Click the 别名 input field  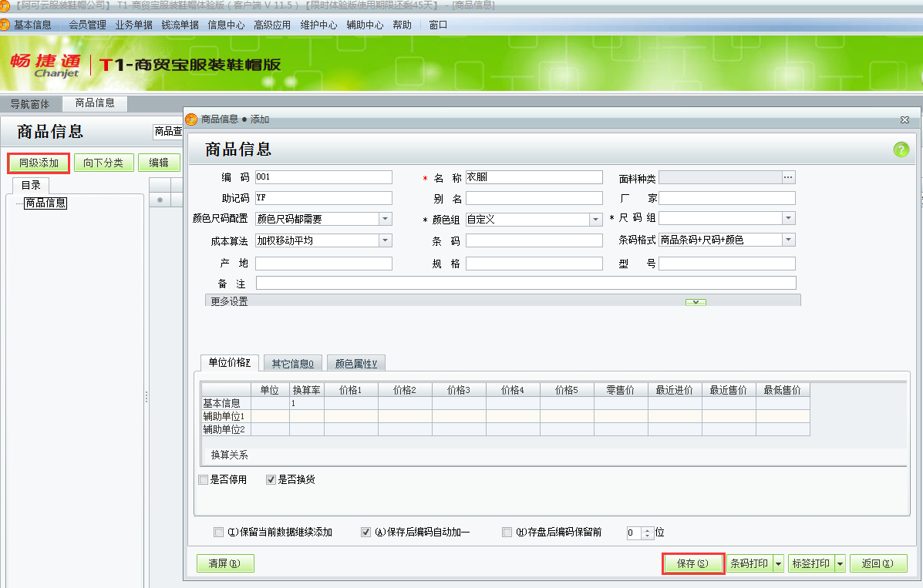click(x=534, y=198)
